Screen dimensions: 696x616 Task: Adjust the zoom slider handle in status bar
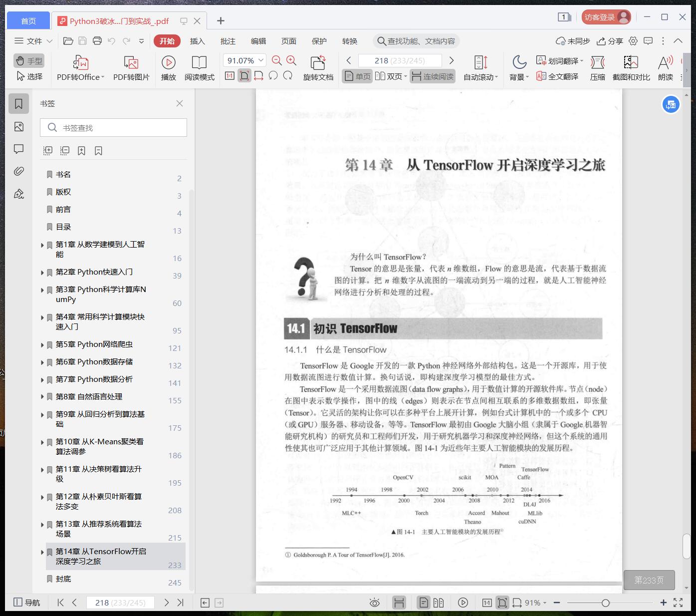pos(605,603)
